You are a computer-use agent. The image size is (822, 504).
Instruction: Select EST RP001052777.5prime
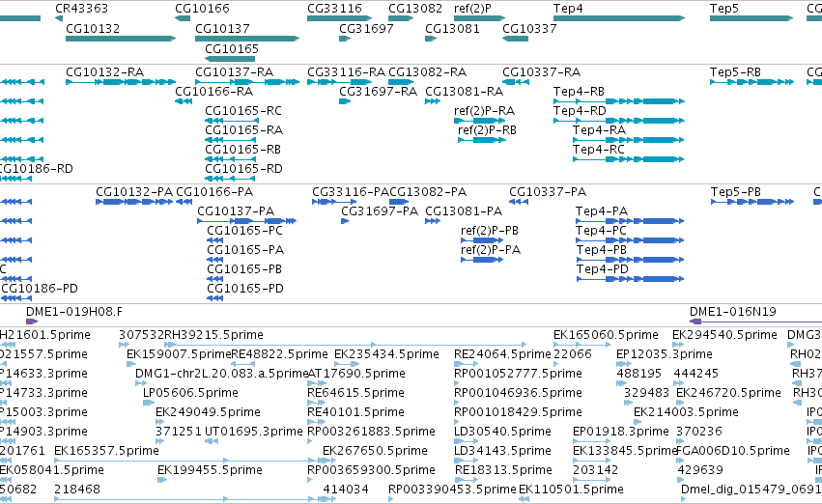coord(518,374)
